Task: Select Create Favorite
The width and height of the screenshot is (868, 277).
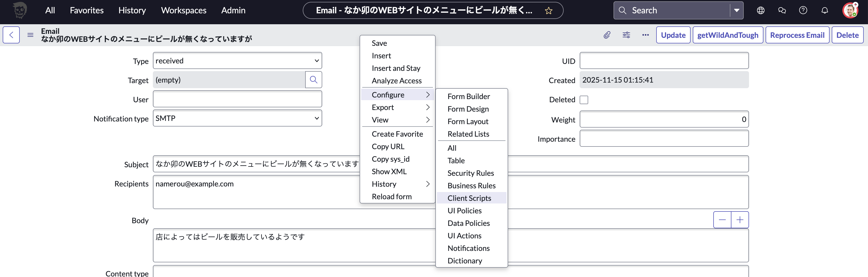Action: tap(397, 134)
